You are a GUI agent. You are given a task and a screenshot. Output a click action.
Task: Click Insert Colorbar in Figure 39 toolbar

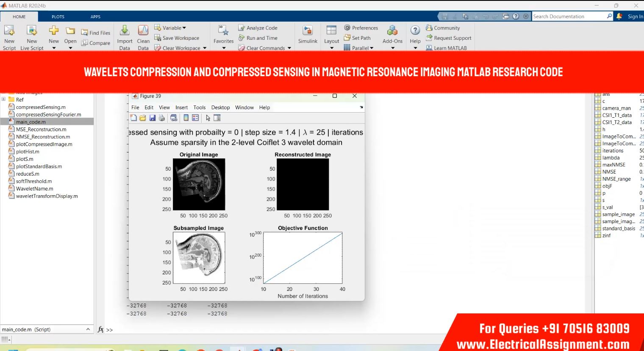point(186,118)
